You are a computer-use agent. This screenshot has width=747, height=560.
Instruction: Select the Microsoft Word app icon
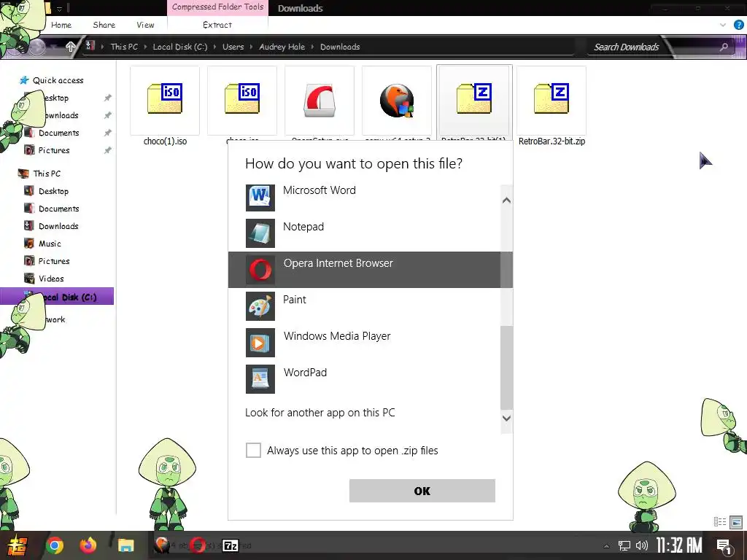pyautogui.click(x=260, y=197)
